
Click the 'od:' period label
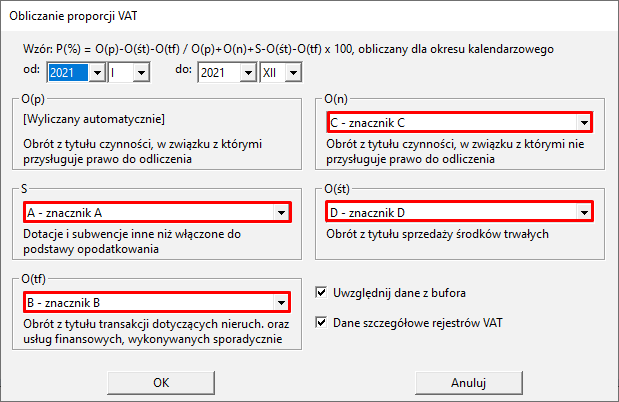(30, 72)
